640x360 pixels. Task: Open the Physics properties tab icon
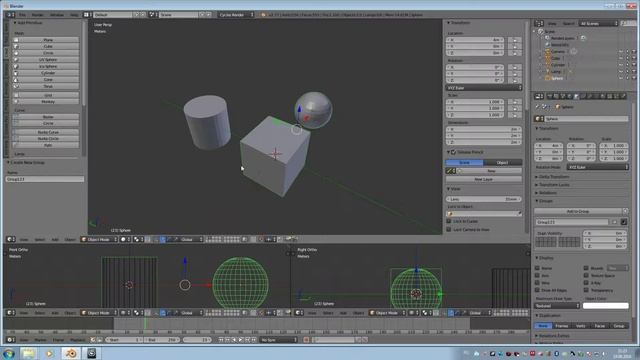coord(623,96)
